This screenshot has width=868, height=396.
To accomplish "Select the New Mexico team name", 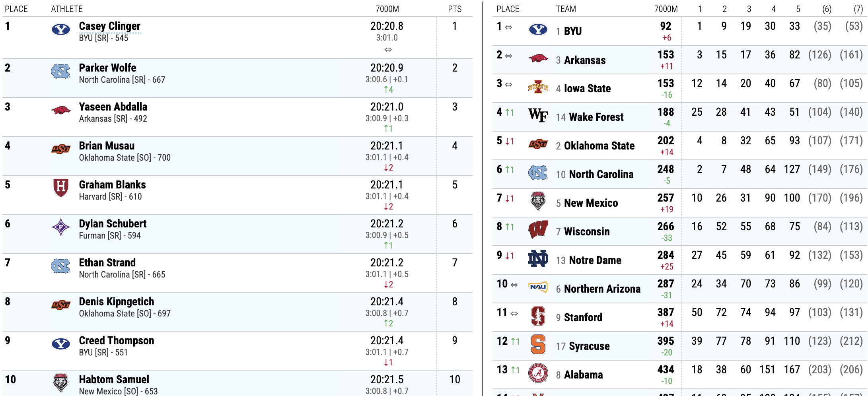I will (x=591, y=203).
